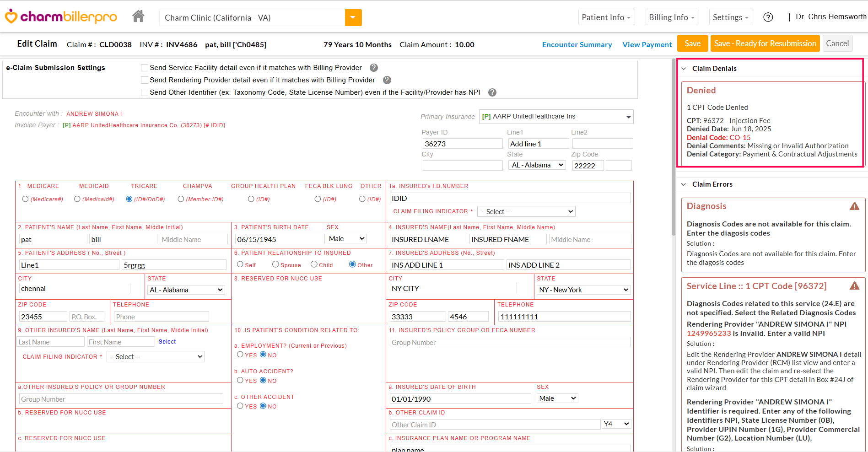Click the Payer ID field

click(x=462, y=144)
